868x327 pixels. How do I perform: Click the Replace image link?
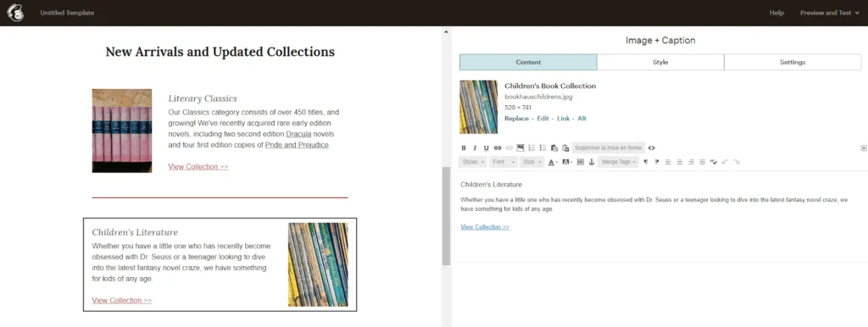pyautogui.click(x=516, y=119)
